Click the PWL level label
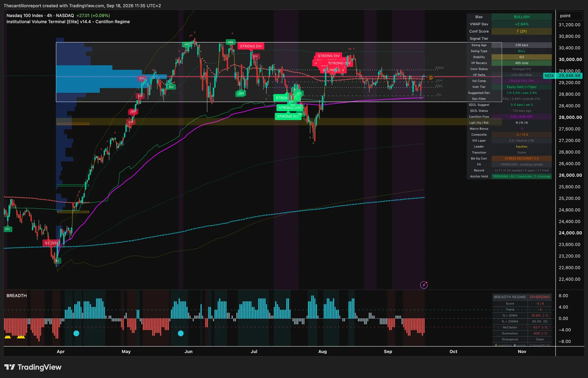The image size is (588, 378). (439, 86)
